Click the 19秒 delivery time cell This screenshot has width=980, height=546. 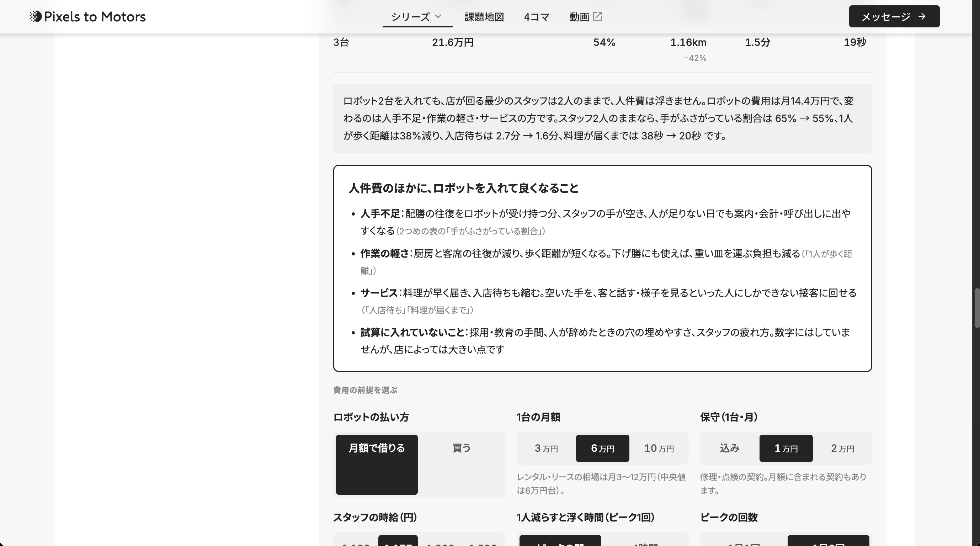855,42
